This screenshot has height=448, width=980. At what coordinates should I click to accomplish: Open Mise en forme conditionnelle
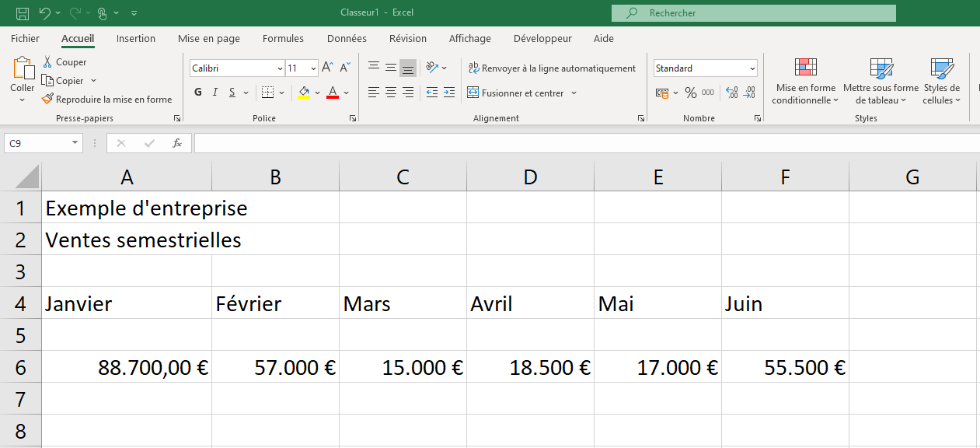click(805, 82)
